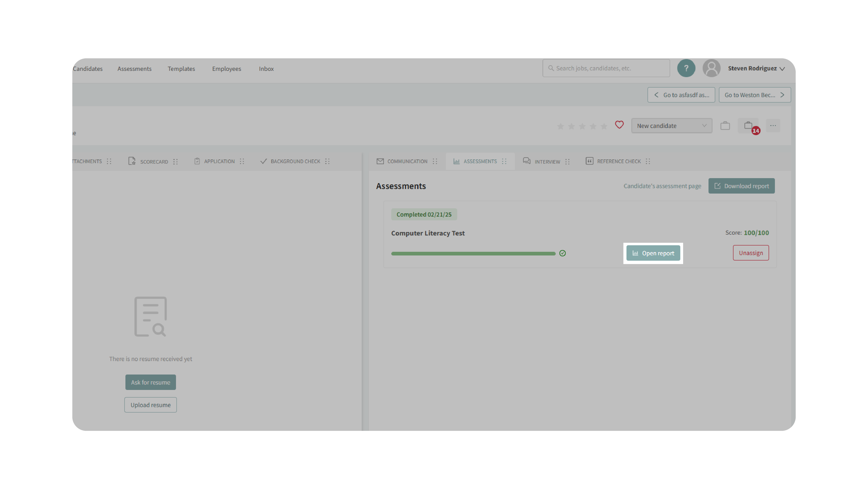Open the three-dot more options menu

point(773,125)
